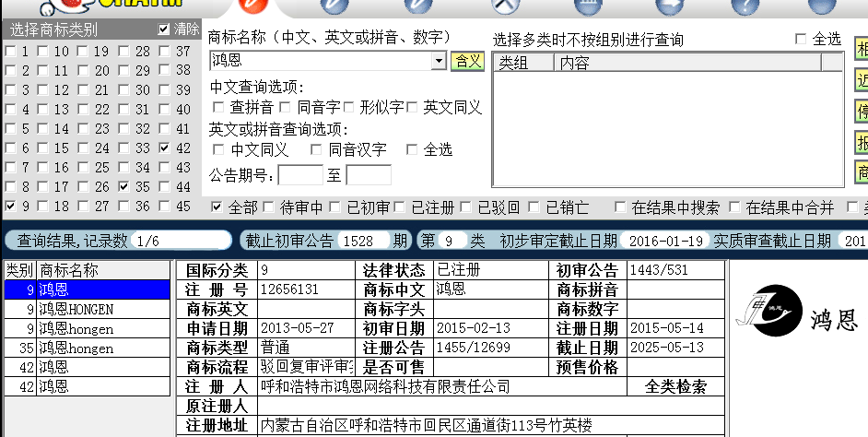Click 注册日期 value 2015-05-14
Viewport: 868px width, 437px height.
(667, 328)
